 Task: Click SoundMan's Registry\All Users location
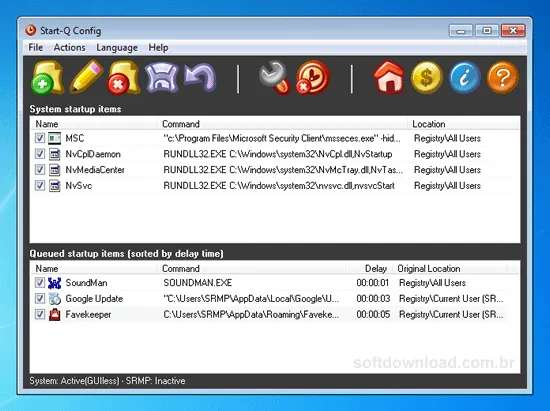[432, 283]
